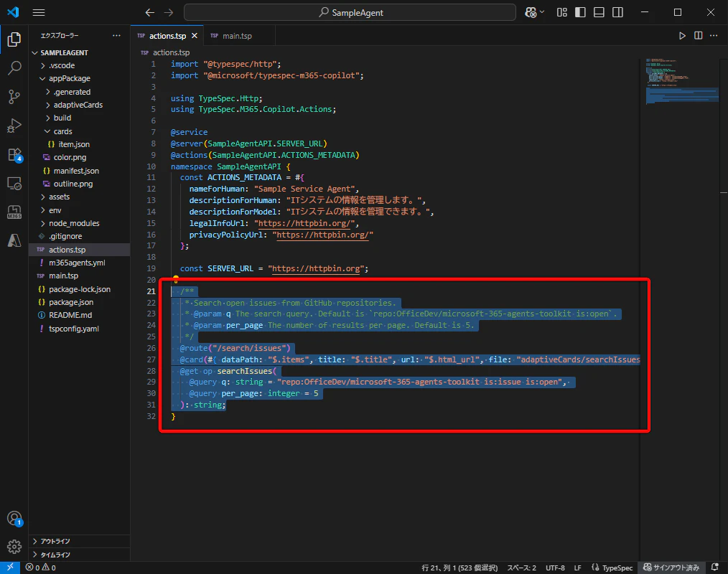Image resolution: width=728 pixels, height=574 pixels.
Task: Select the actions.tsp editor tab
Action: click(x=167, y=36)
